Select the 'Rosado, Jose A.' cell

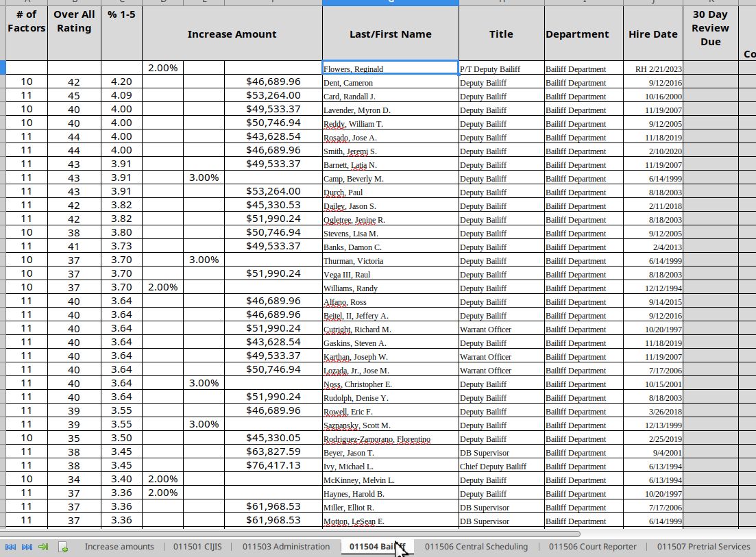390,137
